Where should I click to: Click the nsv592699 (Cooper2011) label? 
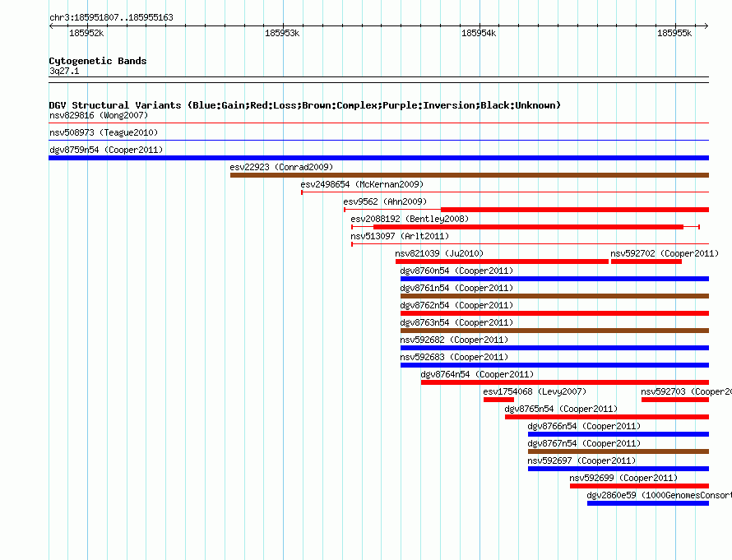pyautogui.click(x=623, y=478)
